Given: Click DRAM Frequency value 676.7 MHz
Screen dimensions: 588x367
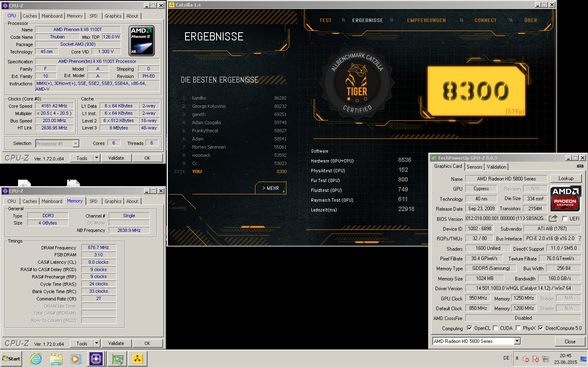Looking at the screenshot, I should coord(98,247).
